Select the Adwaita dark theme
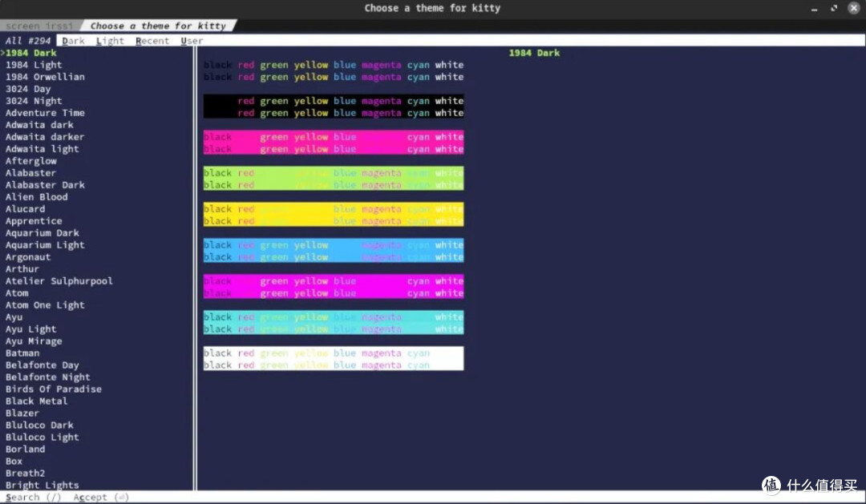The width and height of the screenshot is (866, 504). (x=39, y=125)
